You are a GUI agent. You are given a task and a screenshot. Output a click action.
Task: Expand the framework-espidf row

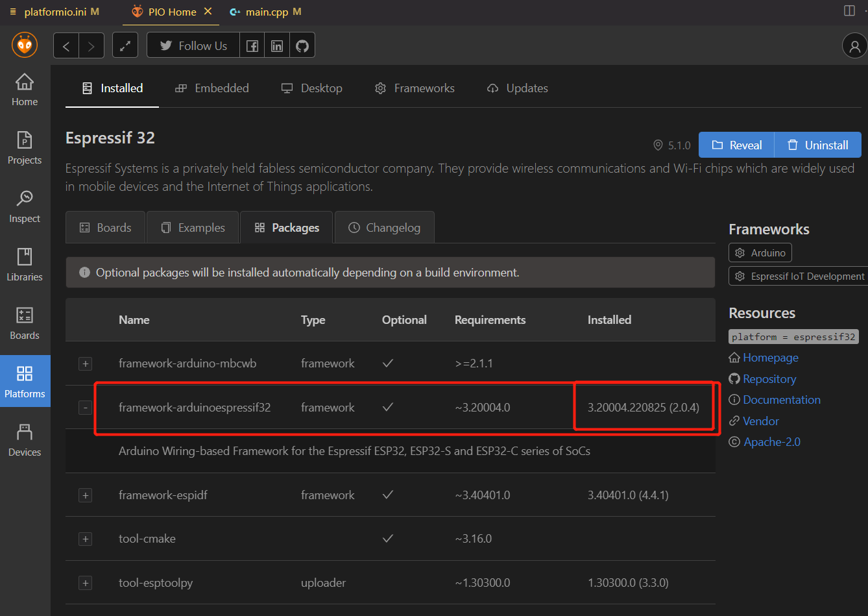(x=85, y=495)
